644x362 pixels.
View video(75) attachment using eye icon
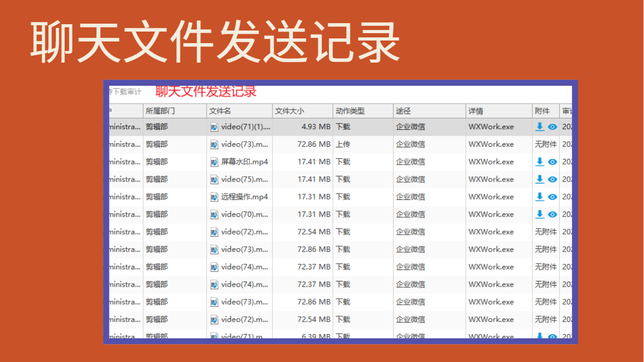(x=552, y=179)
